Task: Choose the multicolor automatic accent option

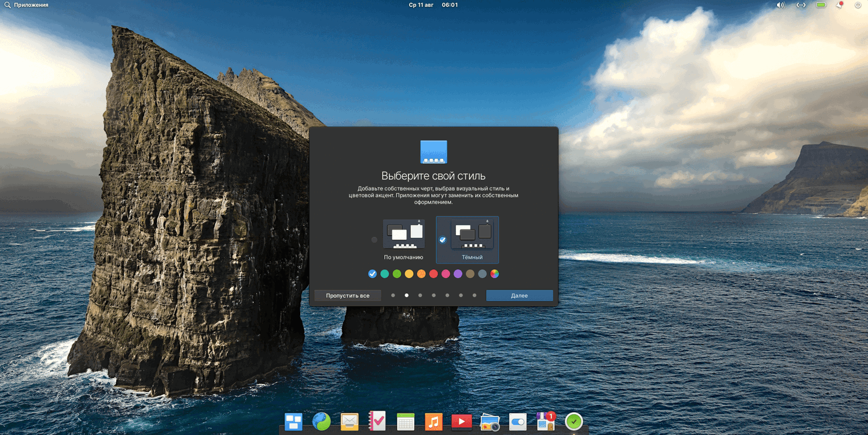Action: point(494,274)
